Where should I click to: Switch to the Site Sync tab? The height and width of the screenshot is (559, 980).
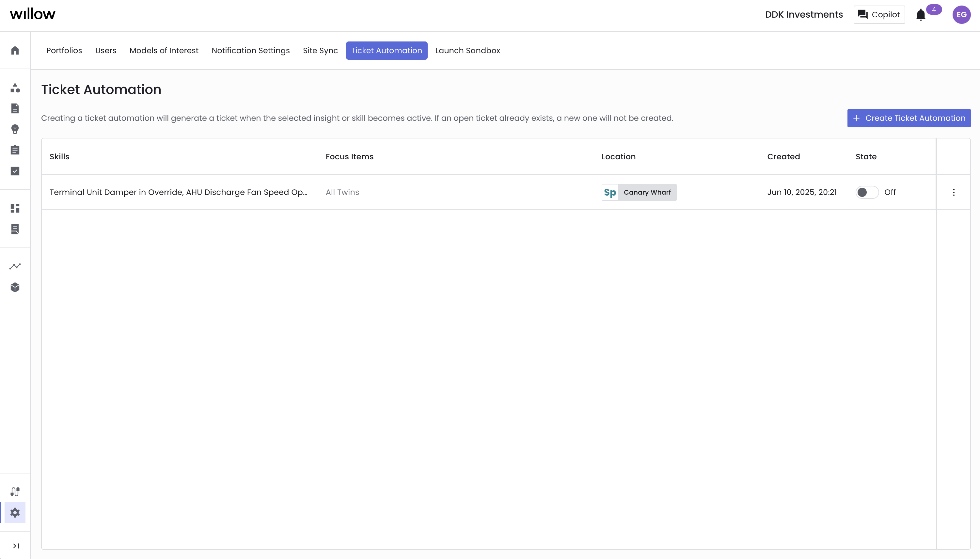pos(320,51)
